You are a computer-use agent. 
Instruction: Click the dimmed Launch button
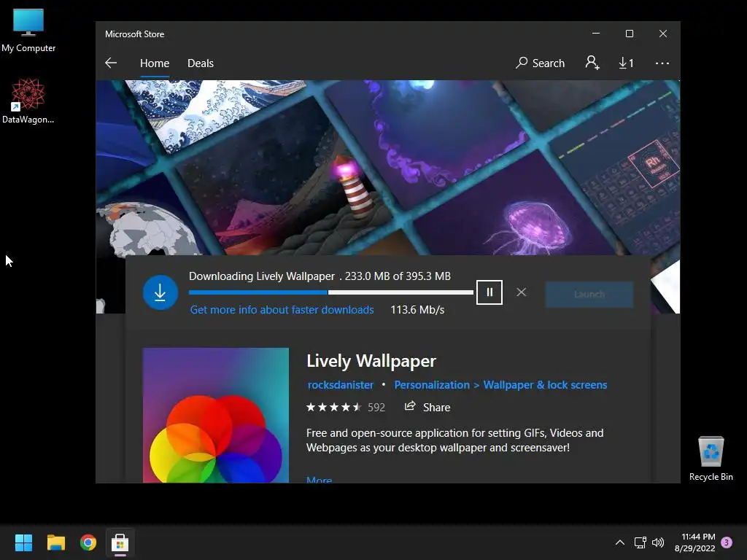coord(589,295)
